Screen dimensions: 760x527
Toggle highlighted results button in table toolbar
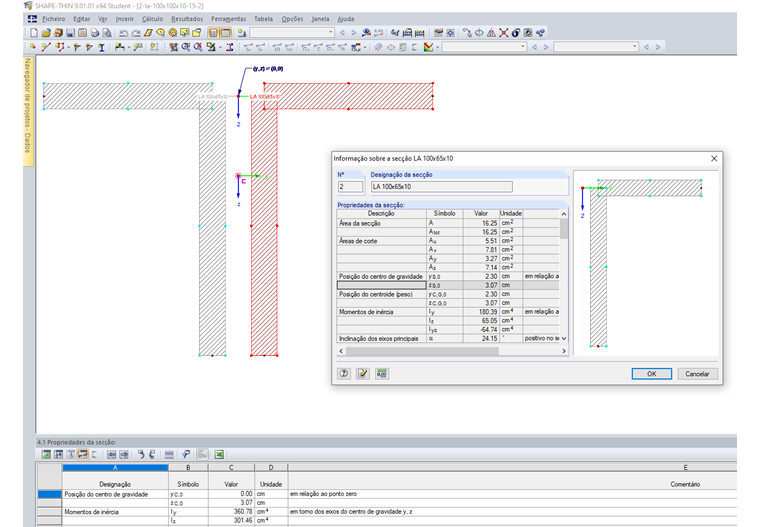click(x=83, y=454)
